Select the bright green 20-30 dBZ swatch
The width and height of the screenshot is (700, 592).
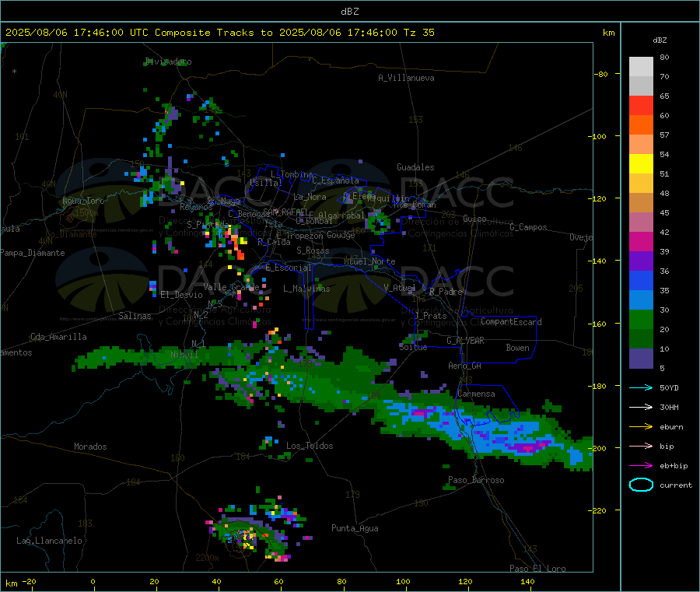[641, 319]
